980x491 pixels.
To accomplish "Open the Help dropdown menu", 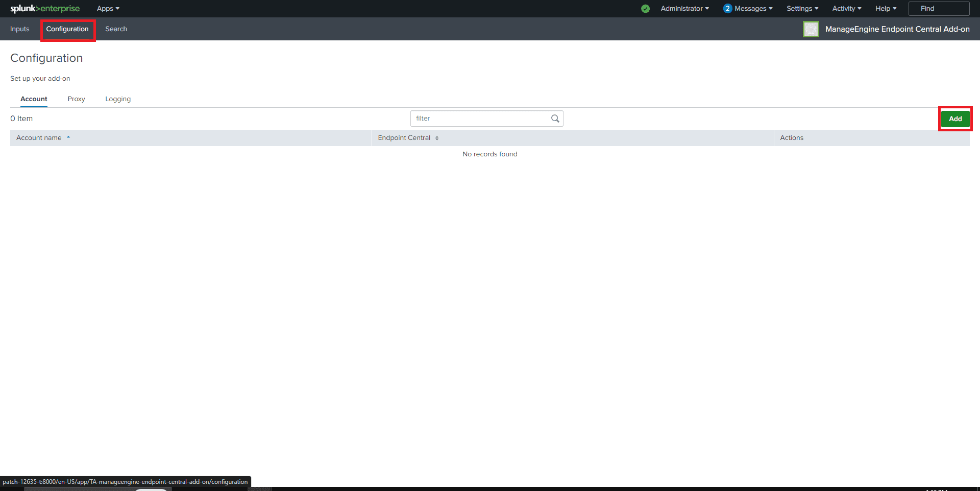I will tap(886, 9).
